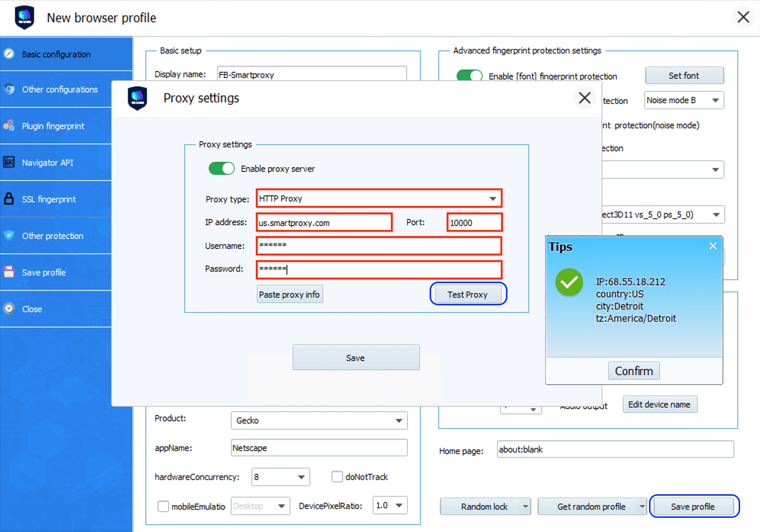760x532 pixels.
Task: Close the New browser profile window
Action: pyautogui.click(x=743, y=17)
